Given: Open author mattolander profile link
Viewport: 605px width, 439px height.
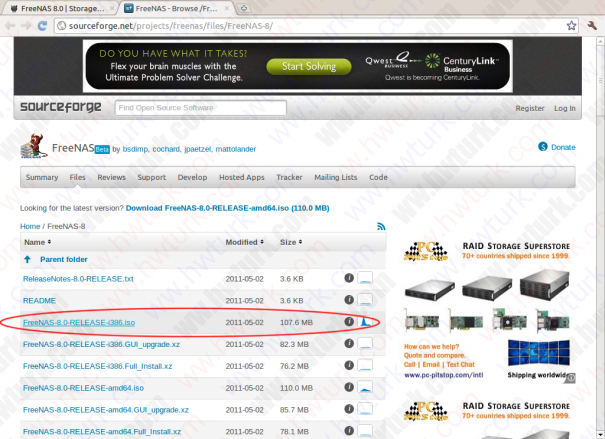Looking at the screenshot, I should click(x=236, y=149).
